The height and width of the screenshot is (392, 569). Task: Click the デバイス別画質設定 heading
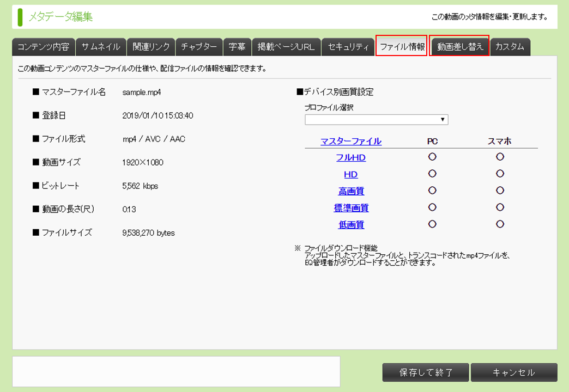[x=338, y=92]
